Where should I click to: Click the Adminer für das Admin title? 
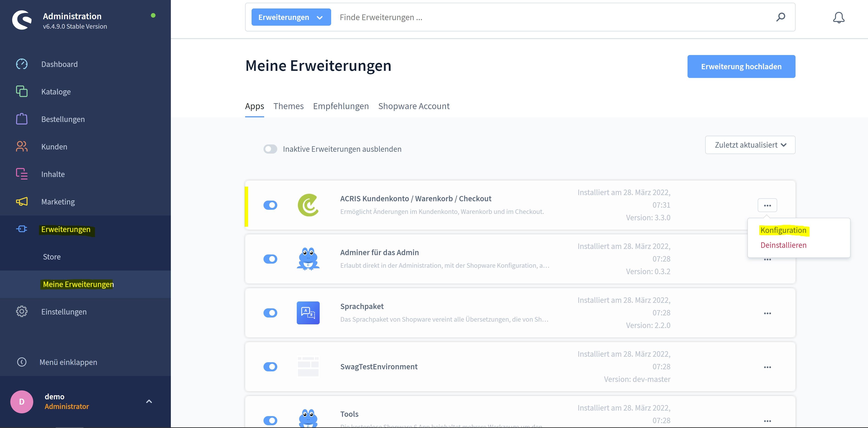[x=379, y=252]
